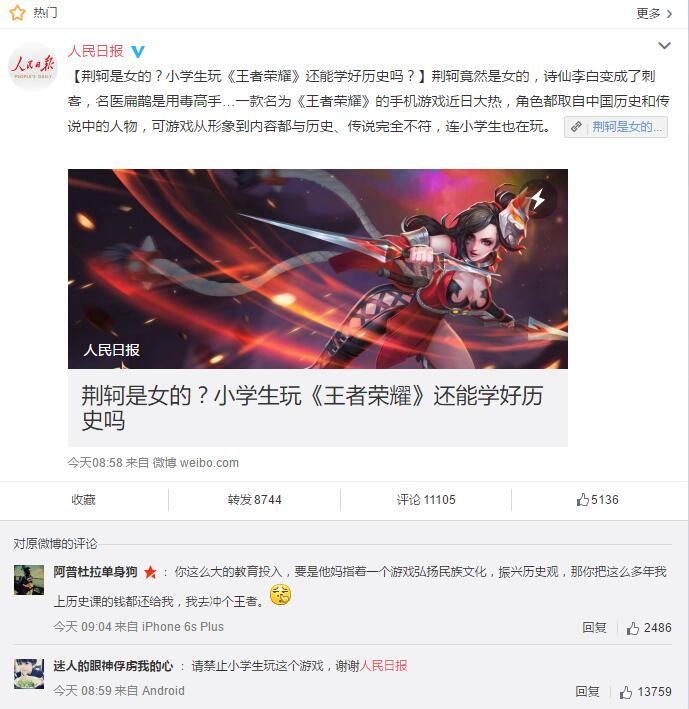Image resolution: width=689 pixels, height=709 pixels.
Task: Open 人民日报 profile avatar
Action: click(33, 67)
